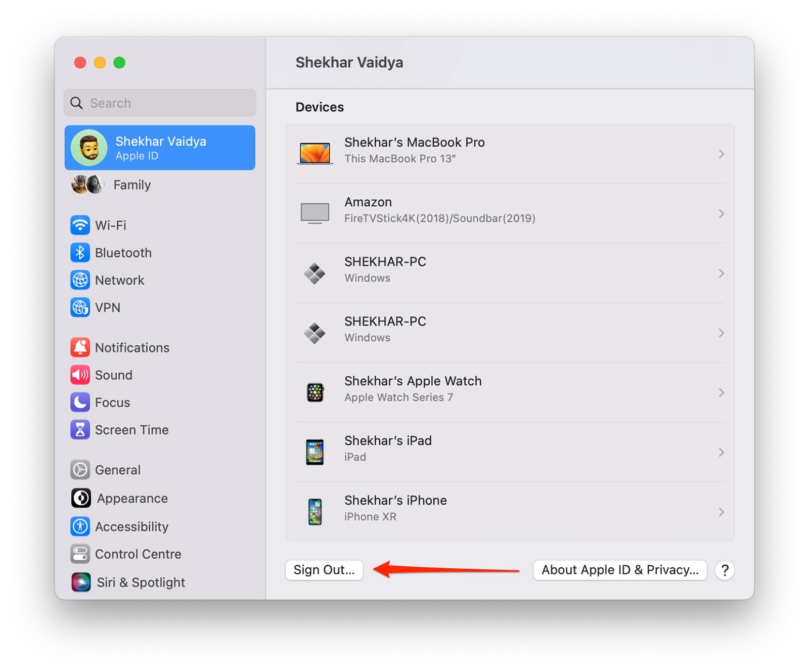The image size is (809, 672).
Task: Select Shekhar's iPad name text
Action: pyautogui.click(x=388, y=440)
